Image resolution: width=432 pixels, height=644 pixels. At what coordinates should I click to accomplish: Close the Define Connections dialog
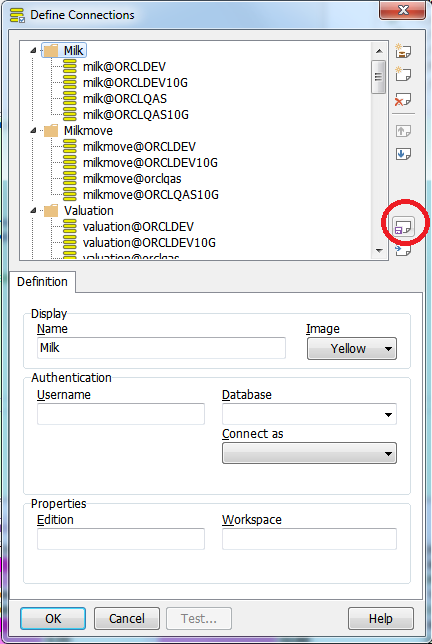(x=402, y=10)
